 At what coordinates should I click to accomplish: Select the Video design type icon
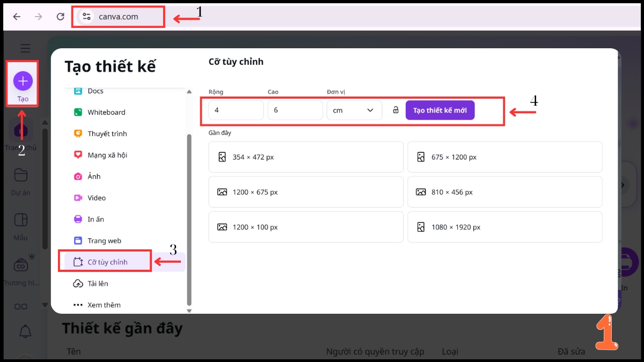[x=78, y=198]
